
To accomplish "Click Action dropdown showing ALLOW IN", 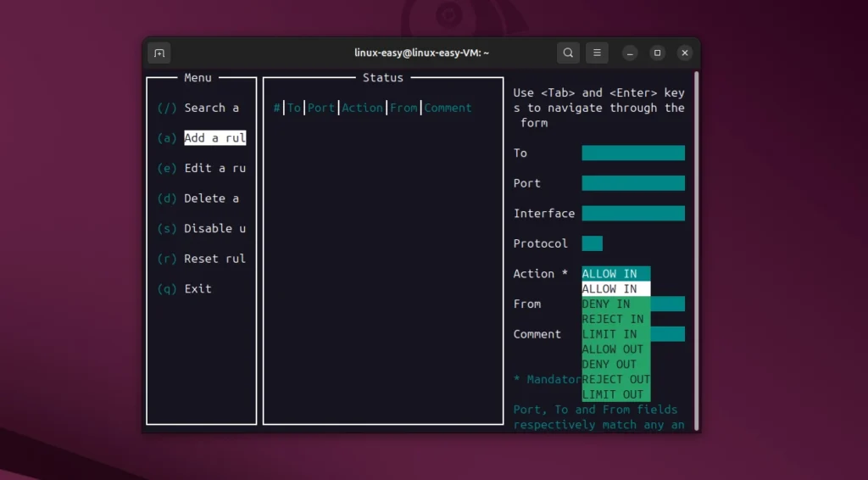I will (x=615, y=273).
